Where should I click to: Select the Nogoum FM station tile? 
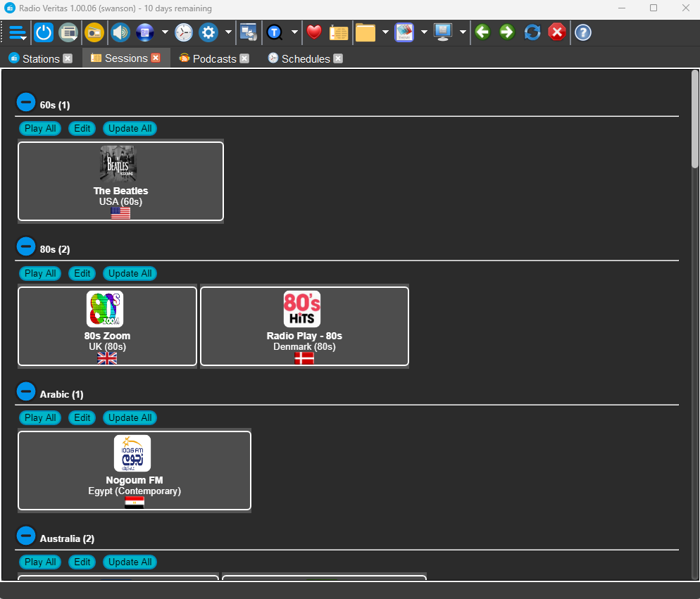[x=134, y=470]
